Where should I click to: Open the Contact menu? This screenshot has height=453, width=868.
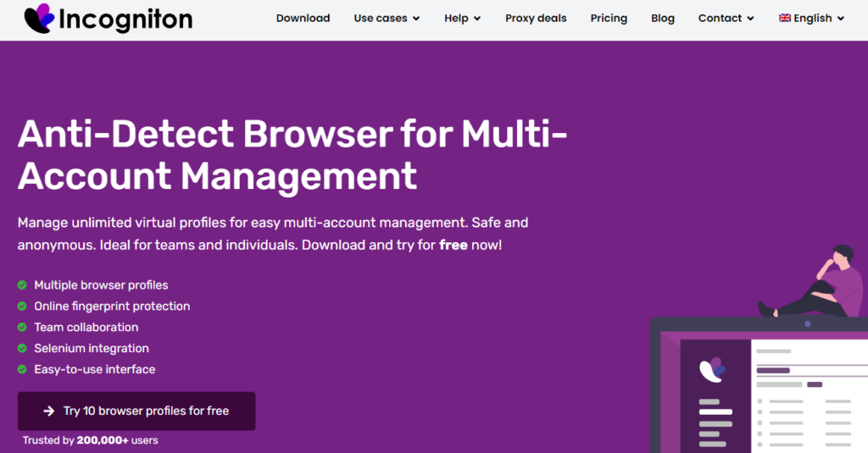point(726,19)
